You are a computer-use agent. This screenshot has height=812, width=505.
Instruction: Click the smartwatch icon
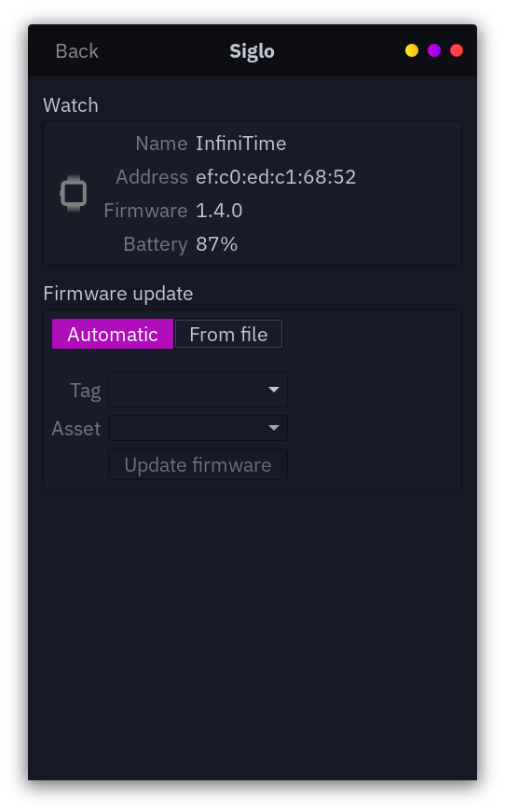(x=74, y=193)
